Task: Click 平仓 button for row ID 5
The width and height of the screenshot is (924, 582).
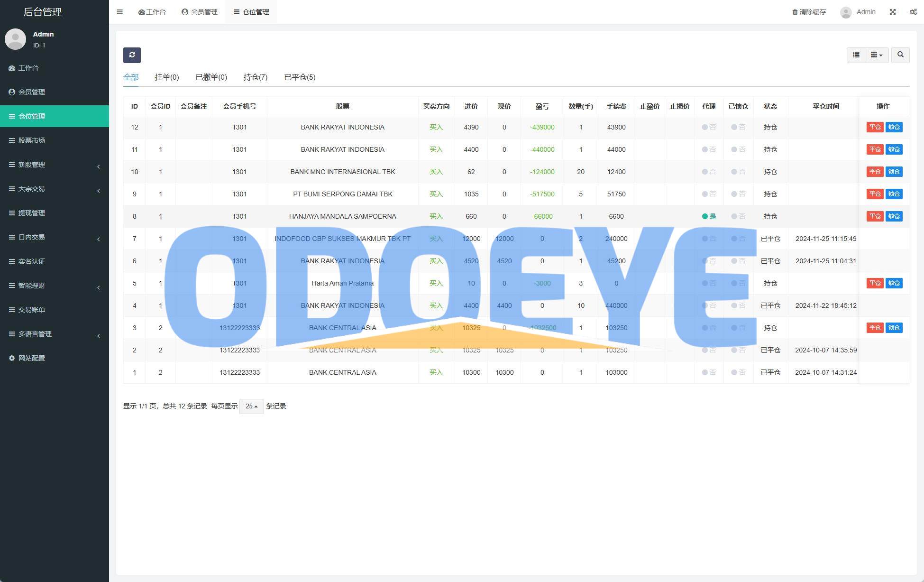Action: [875, 283]
